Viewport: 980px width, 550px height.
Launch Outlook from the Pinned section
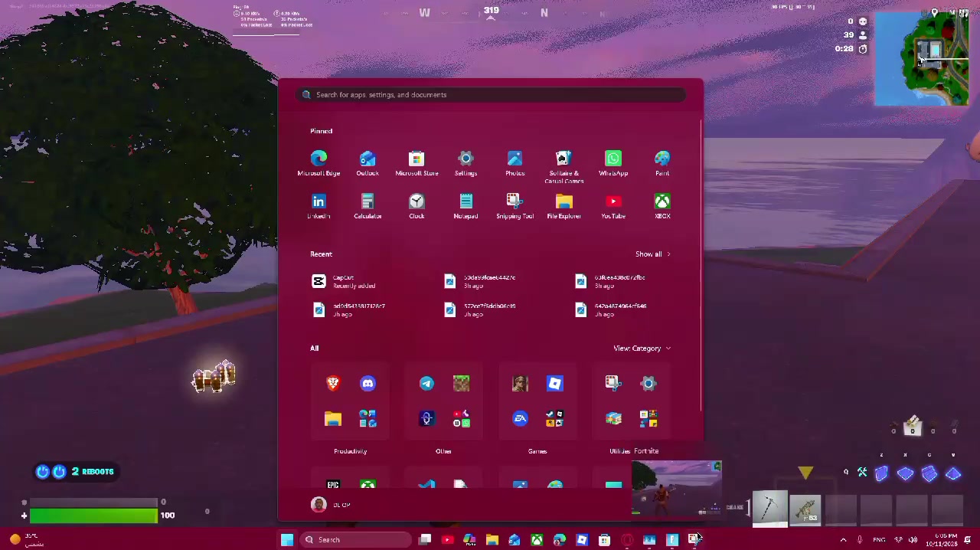pyautogui.click(x=367, y=162)
